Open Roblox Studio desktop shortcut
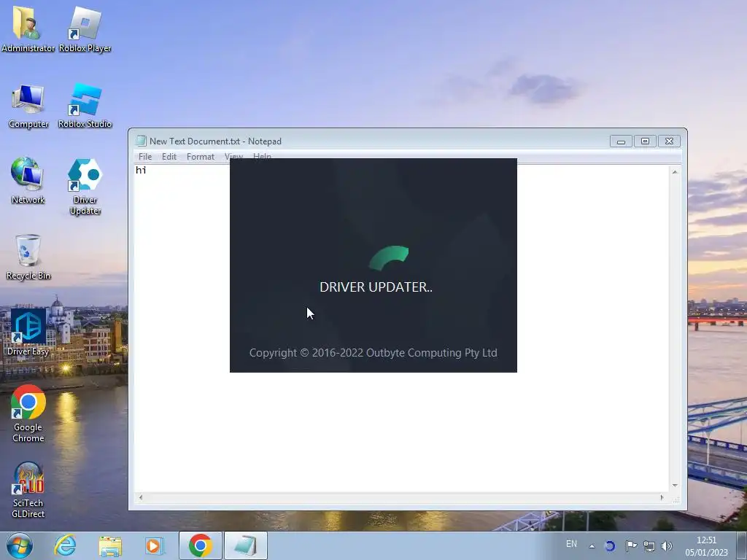The image size is (747, 560). 85,106
